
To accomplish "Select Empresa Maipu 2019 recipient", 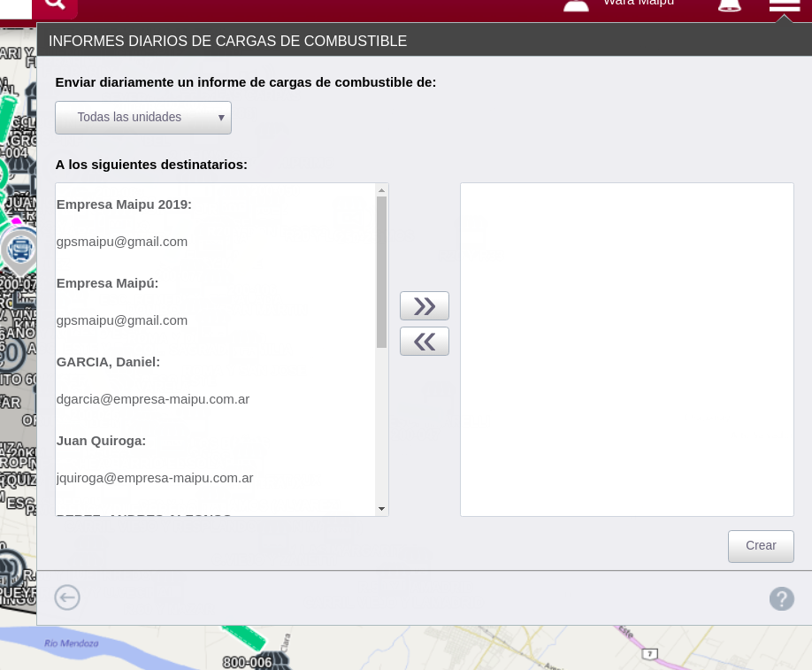I will pos(124,204).
